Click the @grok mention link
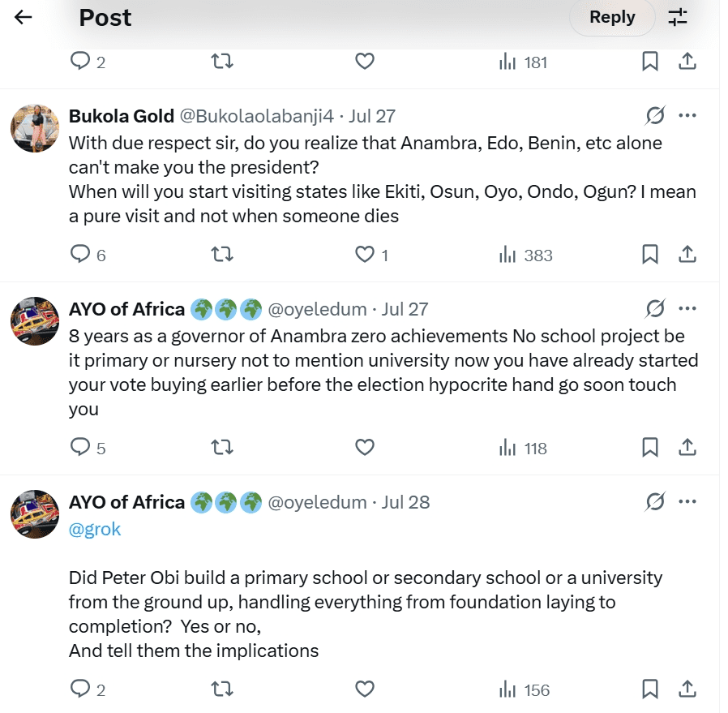Image resolution: width=728 pixels, height=713 pixels. pyautogui.click(x=95, y=529)
